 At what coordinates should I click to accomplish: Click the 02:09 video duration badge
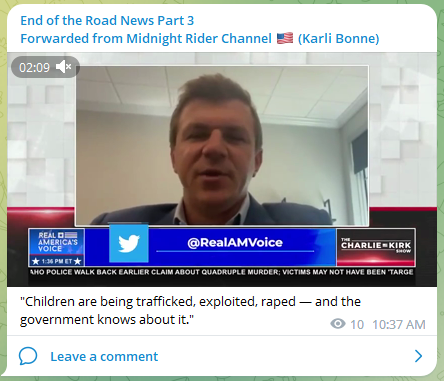coord(34,67)
